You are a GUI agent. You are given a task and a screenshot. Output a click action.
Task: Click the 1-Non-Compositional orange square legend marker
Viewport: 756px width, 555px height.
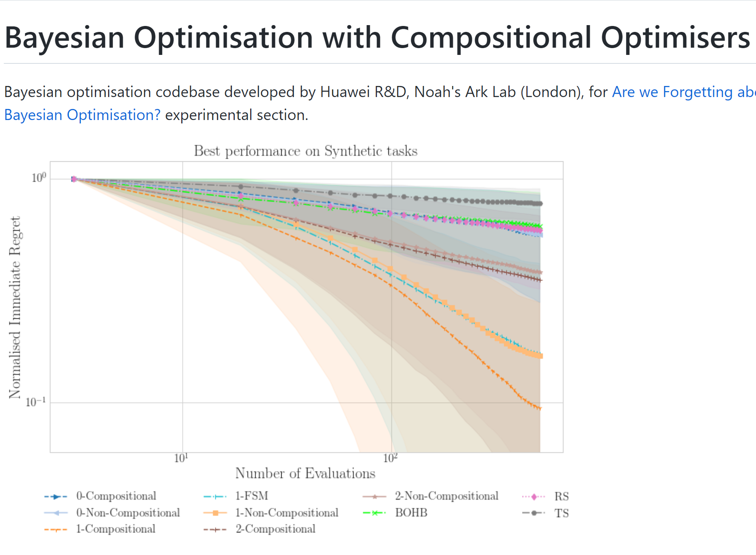point(215,513)
